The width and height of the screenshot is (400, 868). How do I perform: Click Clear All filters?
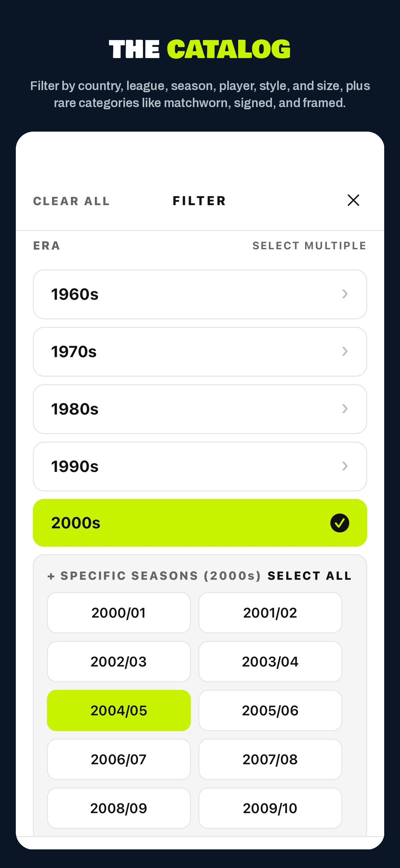[x=71, y=201]
